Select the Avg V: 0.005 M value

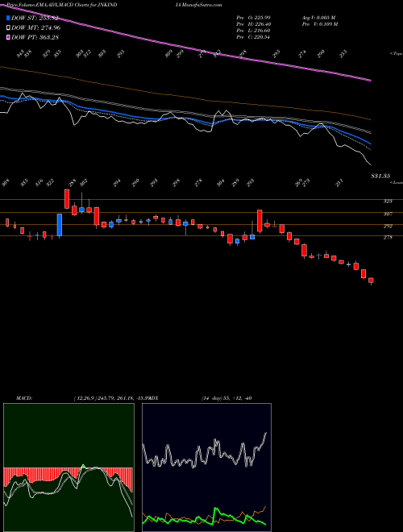(318, 18)
